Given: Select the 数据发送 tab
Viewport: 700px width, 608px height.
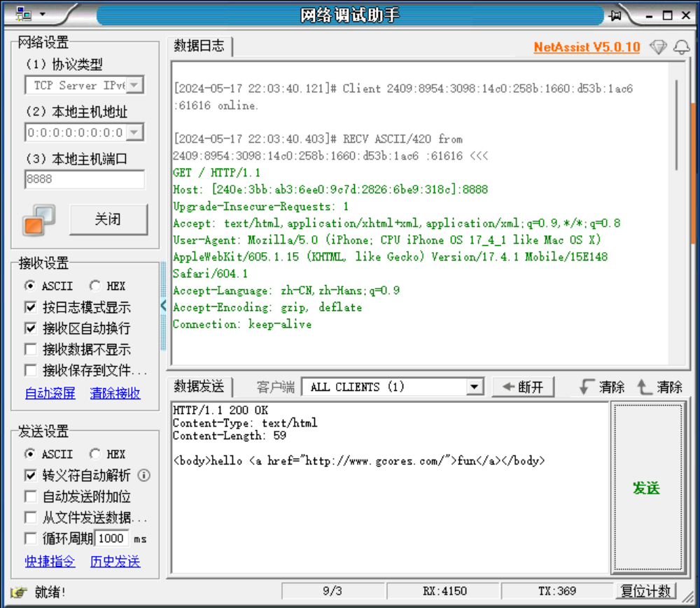Looking at the screenshot, I should pyautogui.click(x=199, y=387).
